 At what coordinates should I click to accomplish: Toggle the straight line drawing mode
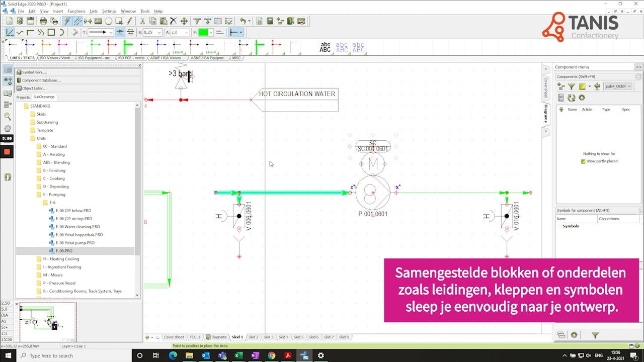click(x=9, y=32)
